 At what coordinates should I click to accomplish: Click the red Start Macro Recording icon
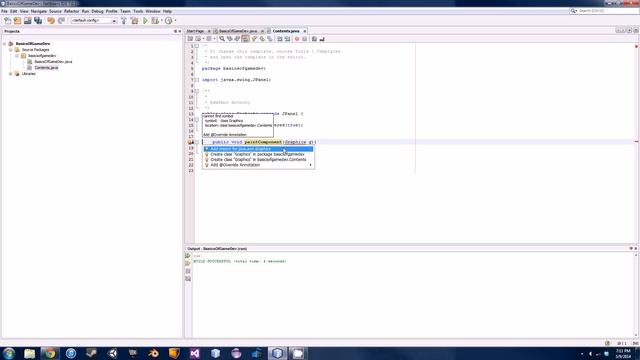297,39
